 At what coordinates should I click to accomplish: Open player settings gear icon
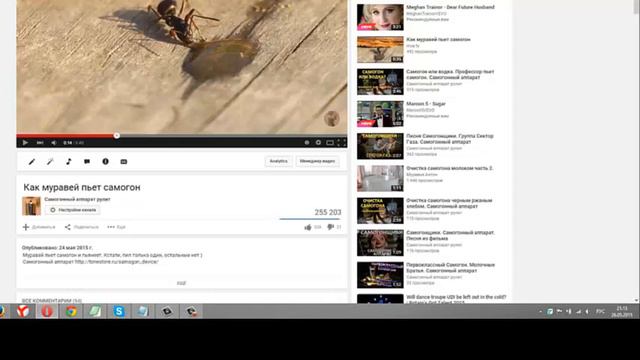click(318, 142)
